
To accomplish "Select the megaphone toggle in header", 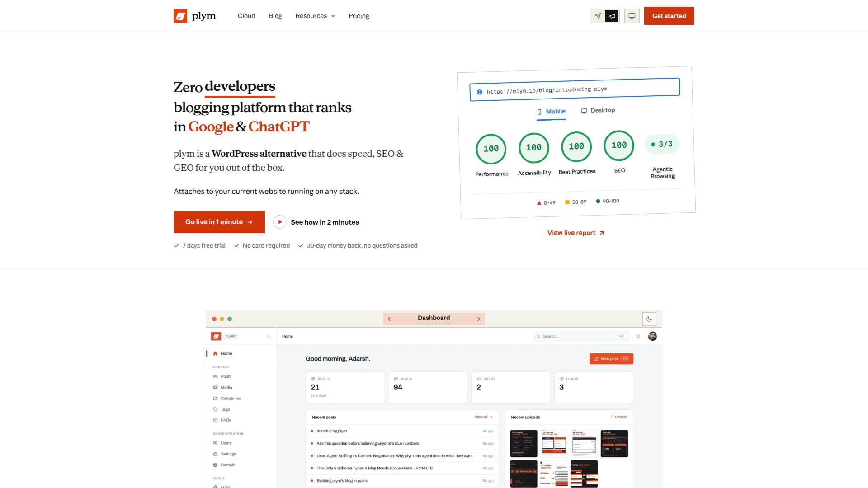I will coord(612,16).
